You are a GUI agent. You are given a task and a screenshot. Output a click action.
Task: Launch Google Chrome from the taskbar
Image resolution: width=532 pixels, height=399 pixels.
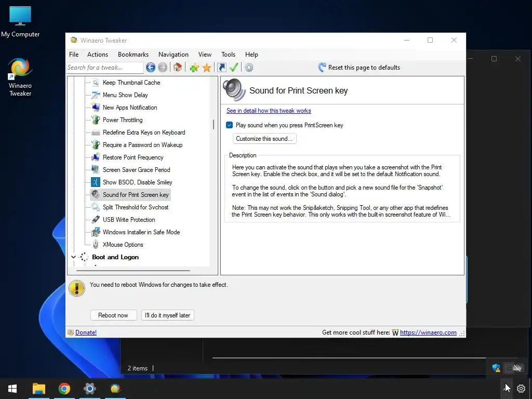coord(64,389)
